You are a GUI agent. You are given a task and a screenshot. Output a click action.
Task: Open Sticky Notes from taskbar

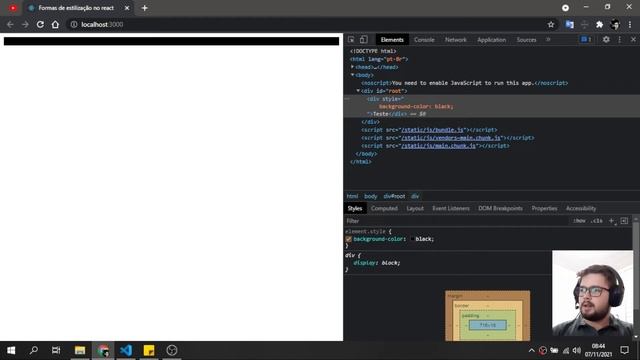[149, 350]
